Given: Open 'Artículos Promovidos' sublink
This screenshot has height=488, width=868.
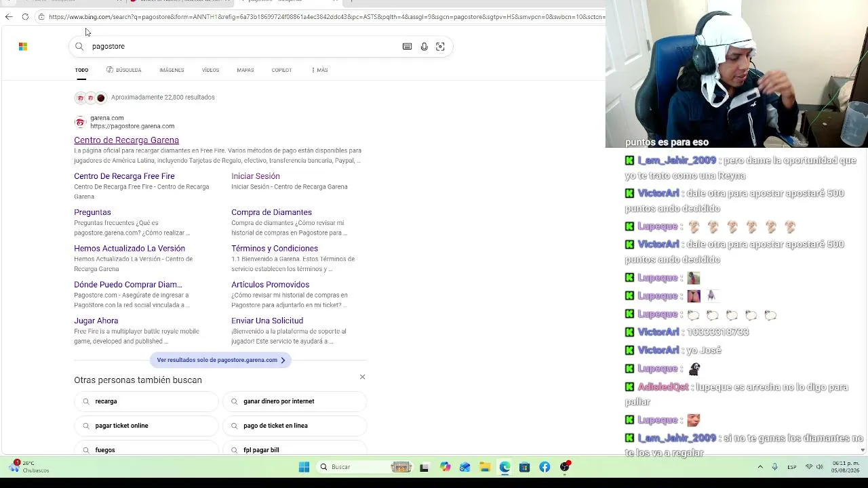Looking at the screenshot, I should click(270, 285).
